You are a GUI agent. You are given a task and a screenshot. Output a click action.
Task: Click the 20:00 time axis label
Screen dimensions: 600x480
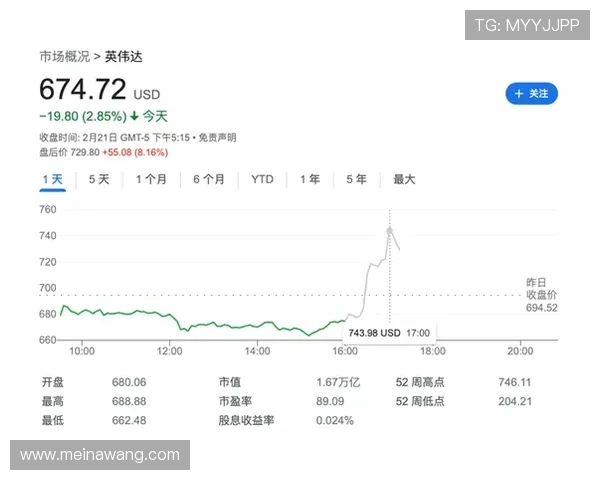520,351
